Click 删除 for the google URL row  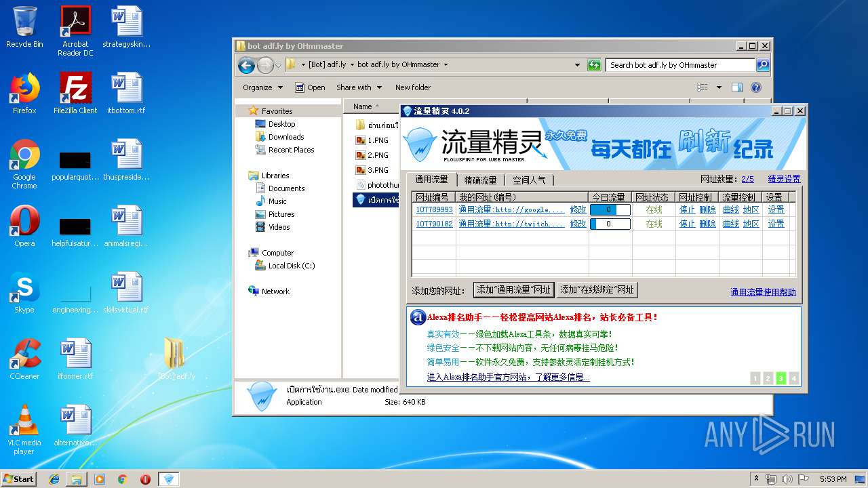tap(707, 209)
